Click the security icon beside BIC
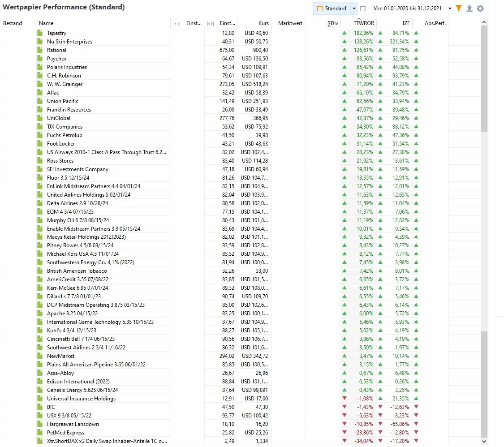 coord(40,407)
